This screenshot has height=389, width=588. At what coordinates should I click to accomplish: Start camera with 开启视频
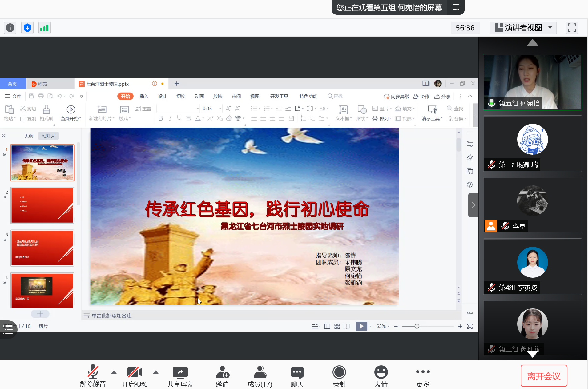click(135, 376)
